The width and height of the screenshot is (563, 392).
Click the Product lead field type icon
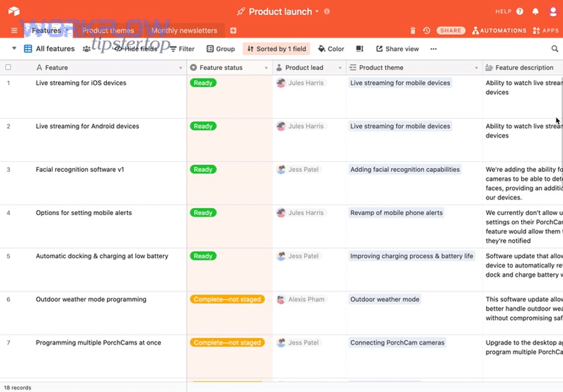tap(279, 68)
